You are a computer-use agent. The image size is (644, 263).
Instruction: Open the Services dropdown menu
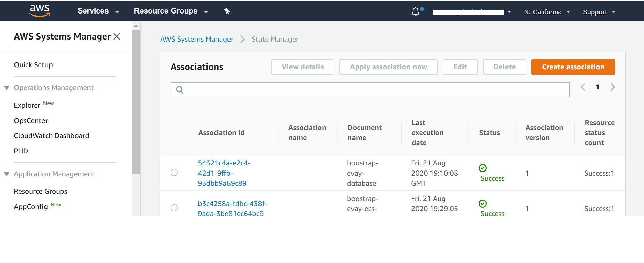coord(98,11)
